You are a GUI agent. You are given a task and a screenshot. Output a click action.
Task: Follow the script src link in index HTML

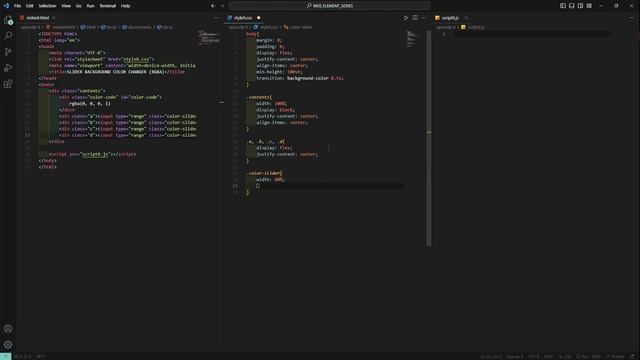95,154
